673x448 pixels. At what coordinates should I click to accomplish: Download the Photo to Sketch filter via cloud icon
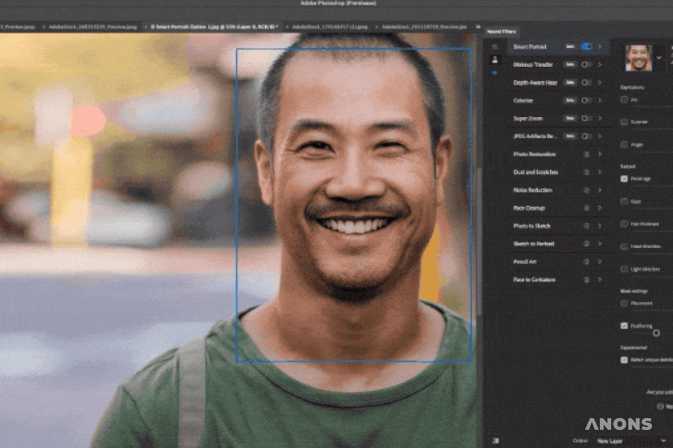(x=586, y=226)
